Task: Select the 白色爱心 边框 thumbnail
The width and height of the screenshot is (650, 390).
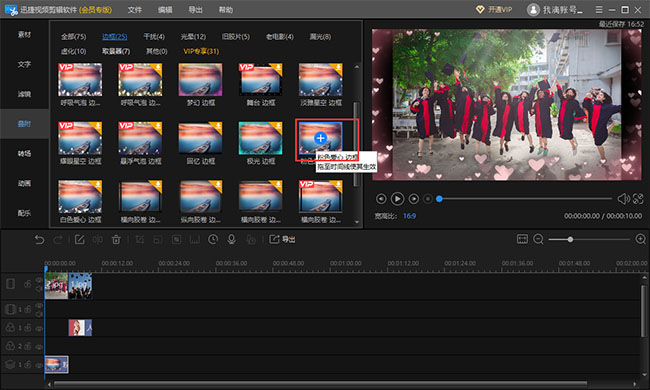Action: [80, 196]
